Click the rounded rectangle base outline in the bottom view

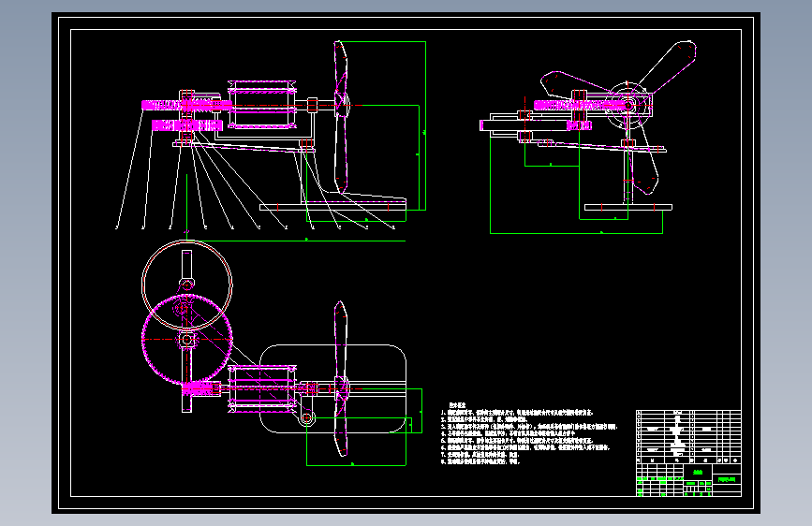click(332, 388)
